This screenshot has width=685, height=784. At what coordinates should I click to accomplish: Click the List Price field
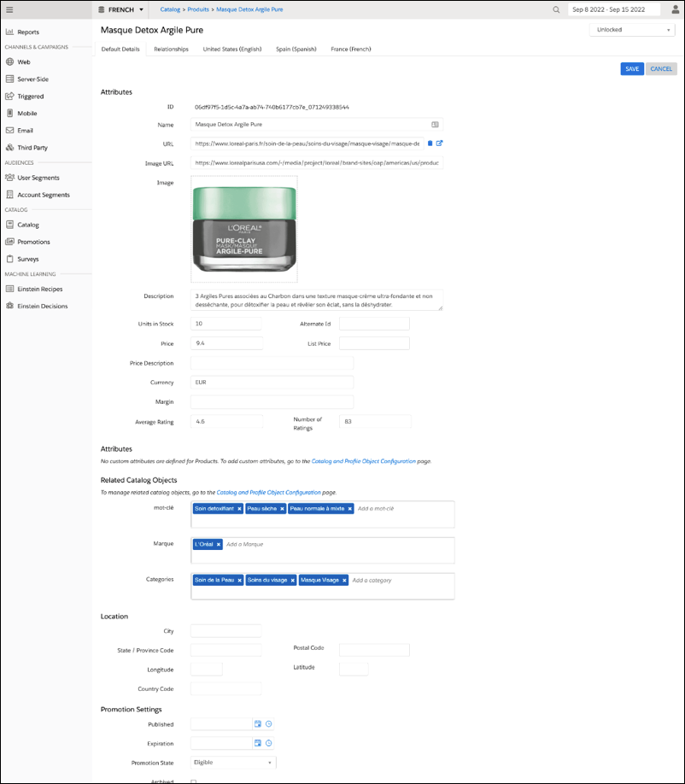(x=374, y=343)
